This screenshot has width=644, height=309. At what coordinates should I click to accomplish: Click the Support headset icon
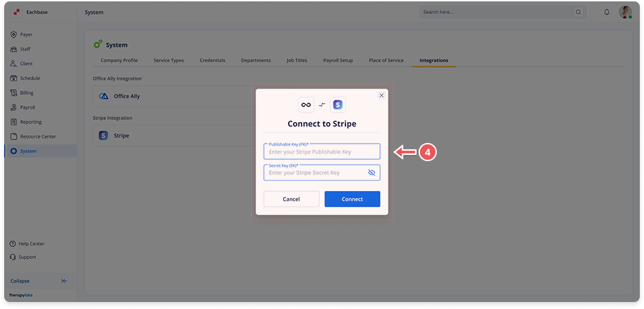tap(13, 257)
